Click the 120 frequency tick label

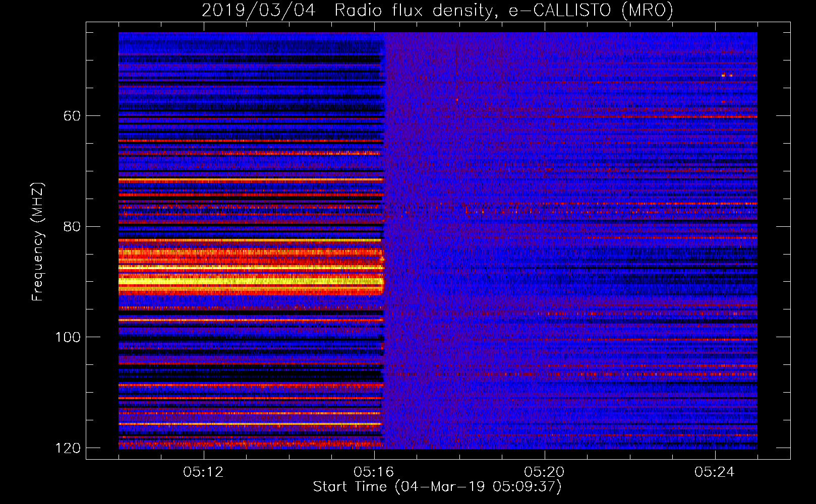(x=68, y=448)
